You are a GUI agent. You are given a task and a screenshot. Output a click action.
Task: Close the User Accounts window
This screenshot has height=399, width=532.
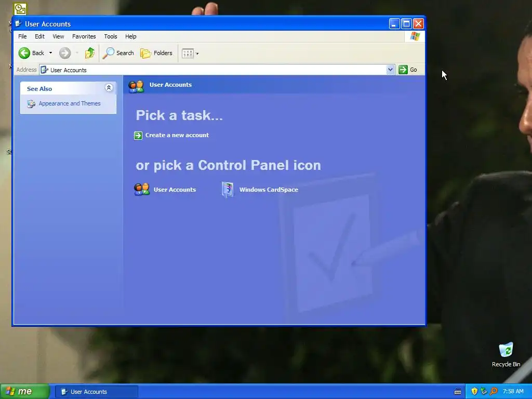[x=418, y=24]
